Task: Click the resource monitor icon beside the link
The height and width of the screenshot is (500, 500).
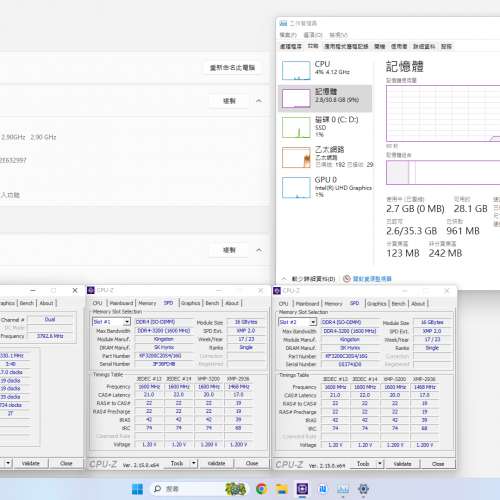Action: 347,279
